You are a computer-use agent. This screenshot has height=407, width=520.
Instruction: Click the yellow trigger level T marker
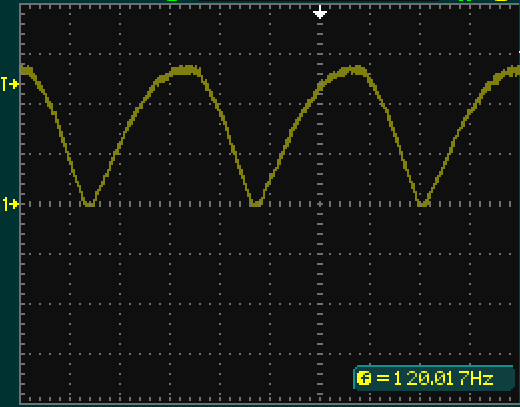(9, 84)
